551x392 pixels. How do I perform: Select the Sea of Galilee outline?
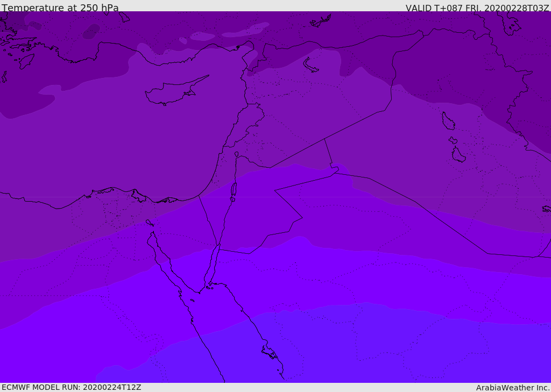[236, 154]
